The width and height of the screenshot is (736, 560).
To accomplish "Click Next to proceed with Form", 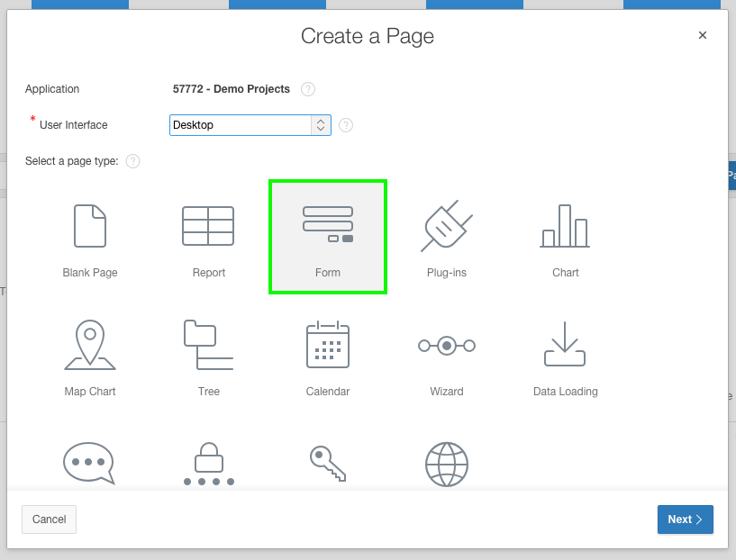I will pos(685,519).
